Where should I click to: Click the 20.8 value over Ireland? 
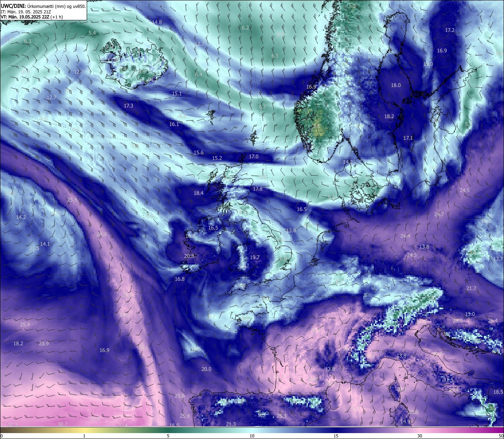click(189, 256)
